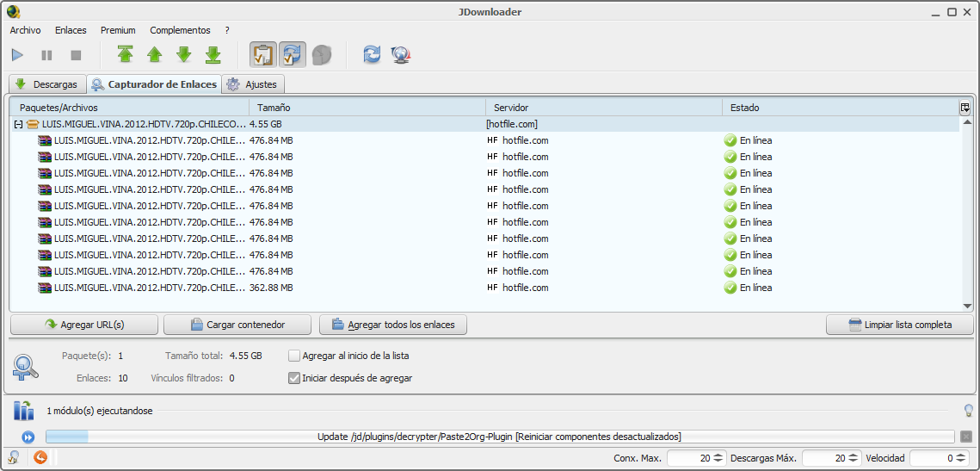This screenshot has height=471, width=980.
Task: Switch to the Descargas tab
Action: pyautogui.click(x=47, y=84)
